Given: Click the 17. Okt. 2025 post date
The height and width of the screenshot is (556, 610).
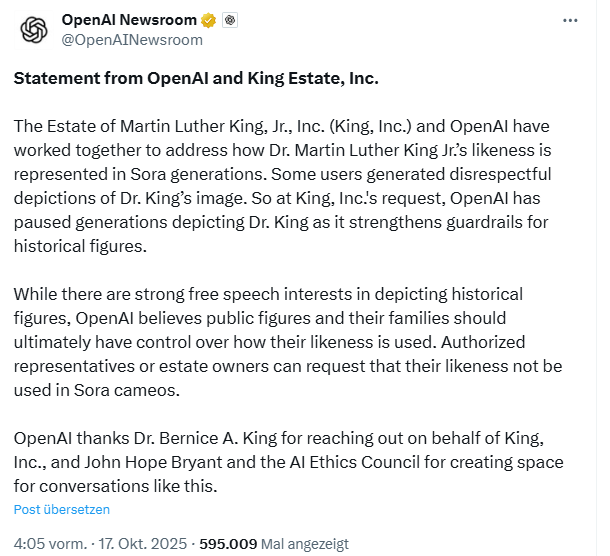Looking at the screenshot, I should pos(143,544).
